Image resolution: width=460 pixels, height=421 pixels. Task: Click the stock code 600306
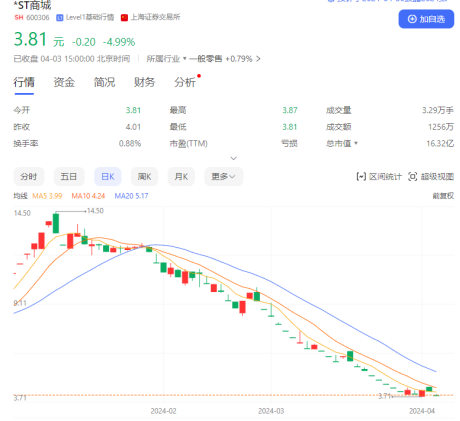pos(38,17)
